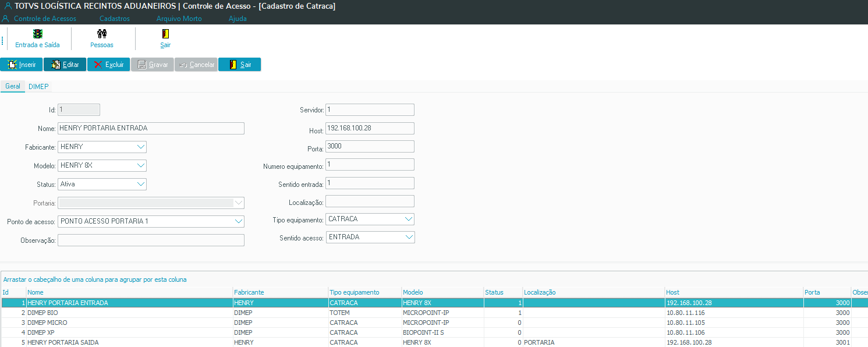Screen dimensions: 868x347
Task: Open Entrada e Saída traffic light icon
Action: click(37, 34)
